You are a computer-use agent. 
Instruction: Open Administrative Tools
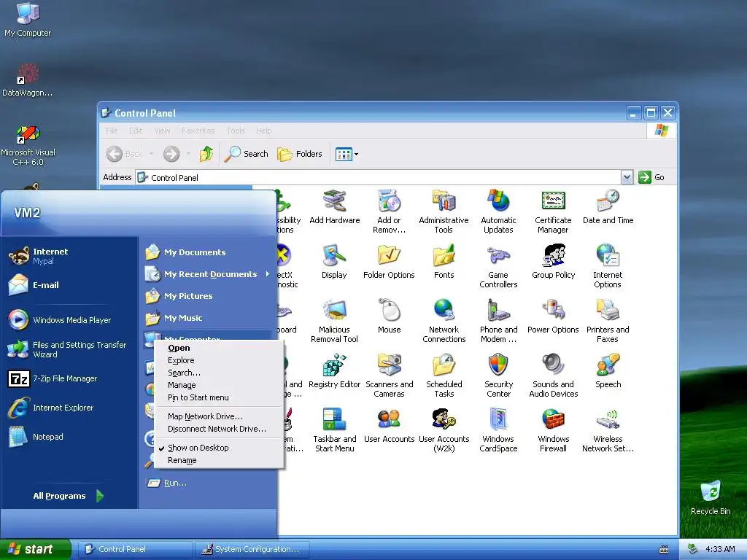[x=444, y=211]
